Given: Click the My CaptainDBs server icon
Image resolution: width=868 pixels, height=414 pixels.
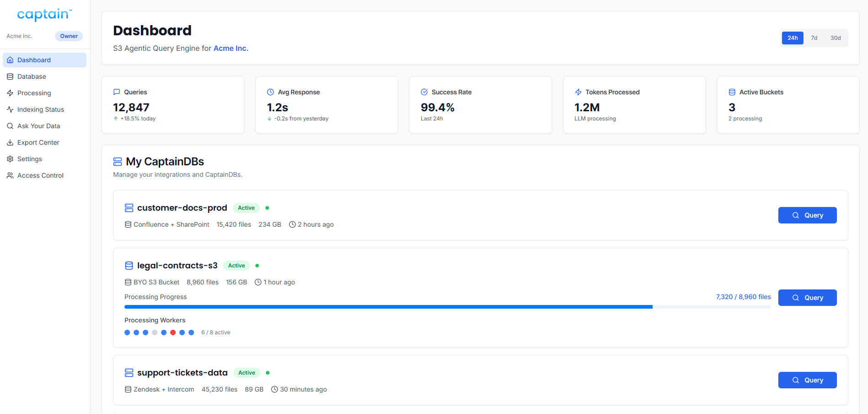Looking at the screenshot, I should click(118, 162).
